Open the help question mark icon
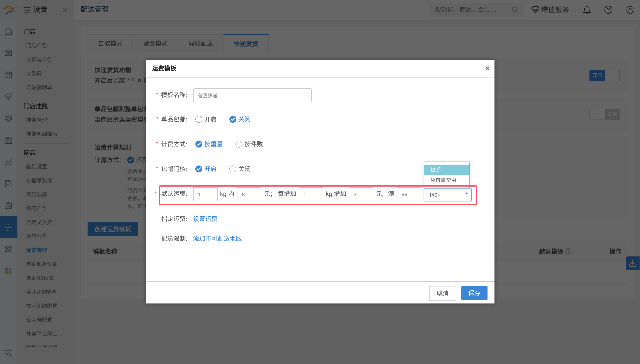Screen dimensions: 640x364 point(608,10)
